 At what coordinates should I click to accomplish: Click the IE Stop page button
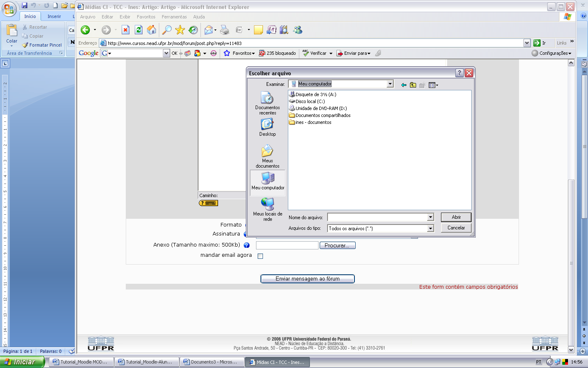[x=126, y=30]
